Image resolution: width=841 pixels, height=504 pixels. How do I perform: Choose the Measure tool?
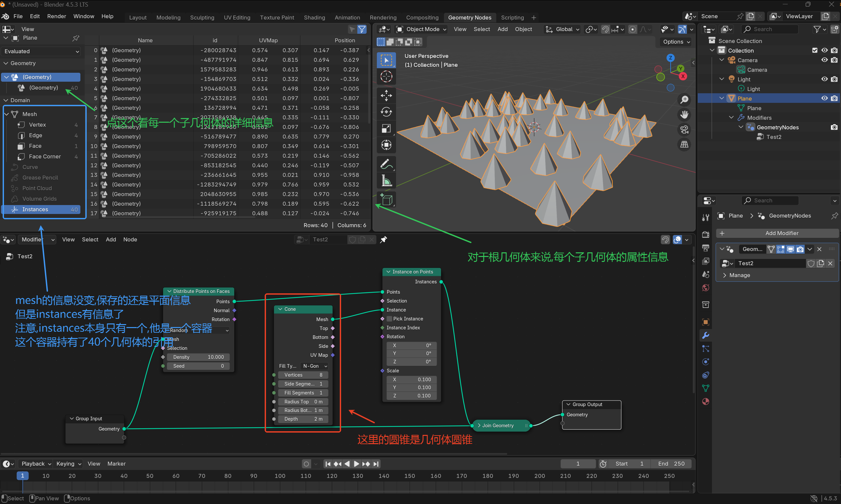(x=386, y=181)
